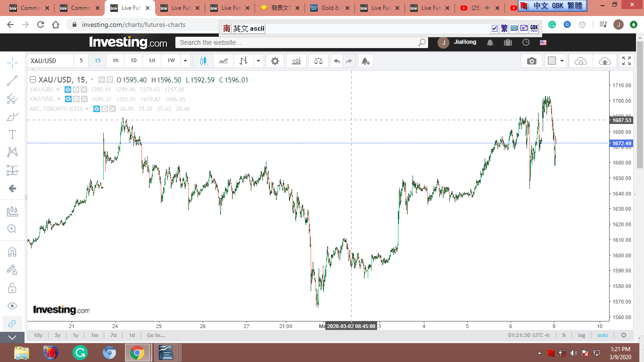Click the website search field
The width and height of the screenshot is (644, 362).
pyautogui.click(x=297, y=42)
